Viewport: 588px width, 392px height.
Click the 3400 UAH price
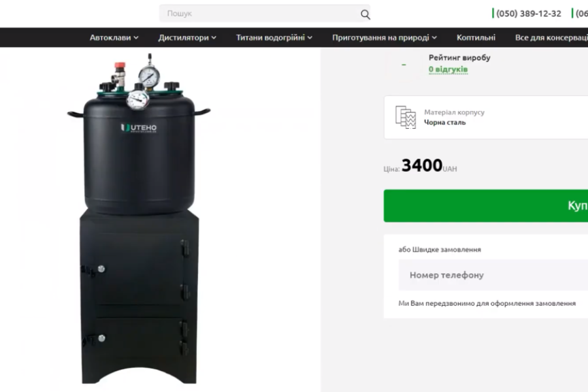coord(429,165)
